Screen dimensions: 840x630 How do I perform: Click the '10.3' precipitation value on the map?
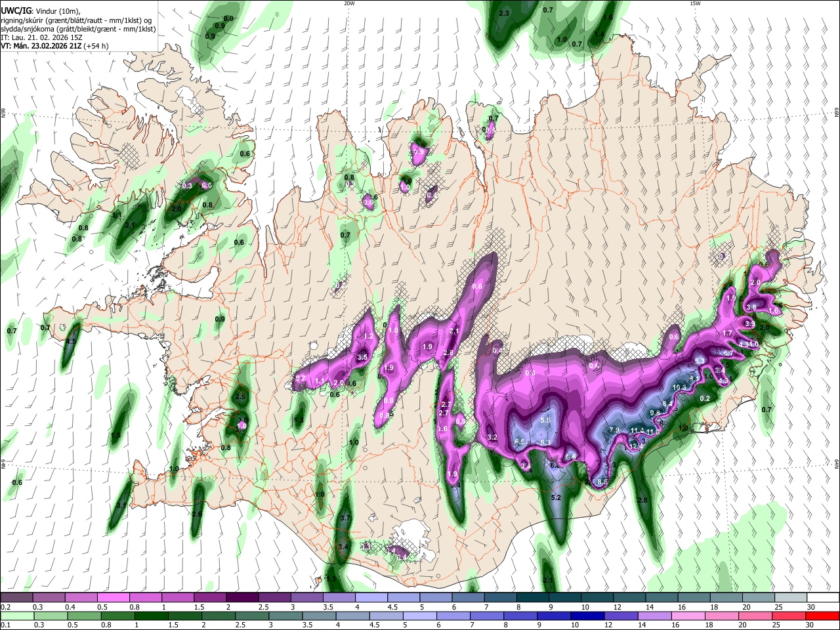coord(679,387)
